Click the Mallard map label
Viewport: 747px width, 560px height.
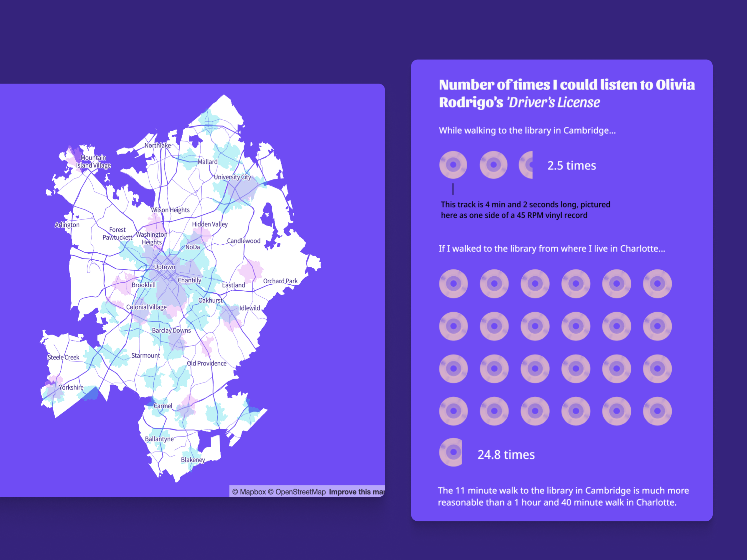(207, 162)
